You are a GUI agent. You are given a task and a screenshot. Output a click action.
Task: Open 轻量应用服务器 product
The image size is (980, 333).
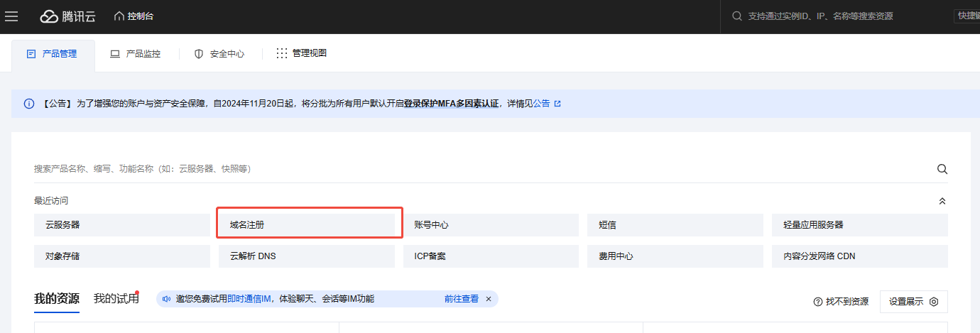pyautogui.click(x=860, y=225)
